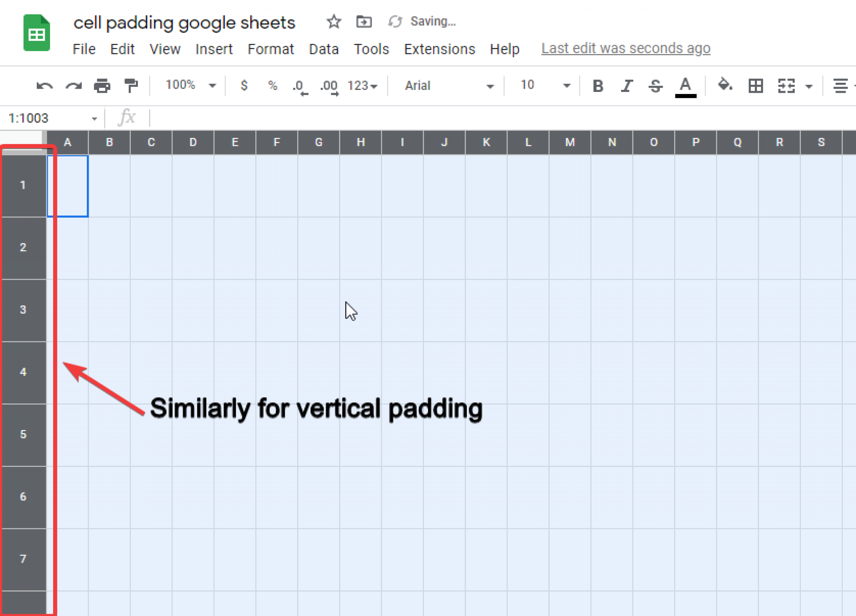Screen dimensions: 856x616
Task: Open the Data menu
Action: pos(324,49)
